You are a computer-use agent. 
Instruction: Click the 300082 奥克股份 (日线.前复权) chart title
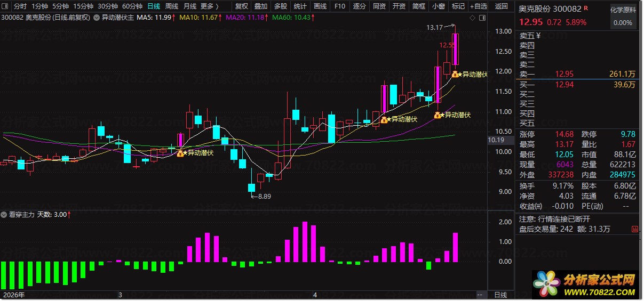click(x=46, y=18)
